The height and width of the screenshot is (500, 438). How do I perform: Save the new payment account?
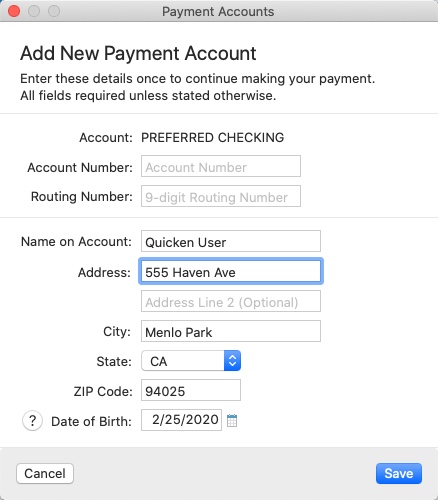coord(399,473)
